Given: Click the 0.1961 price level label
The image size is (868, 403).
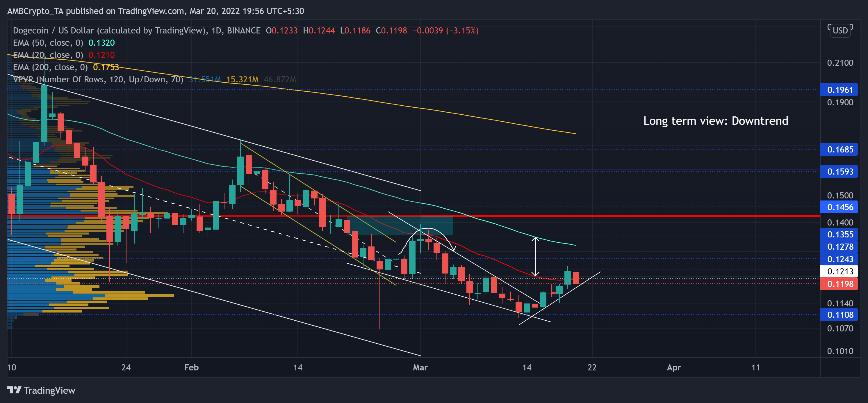Looking at the screenshot, I should pos(839,90).
